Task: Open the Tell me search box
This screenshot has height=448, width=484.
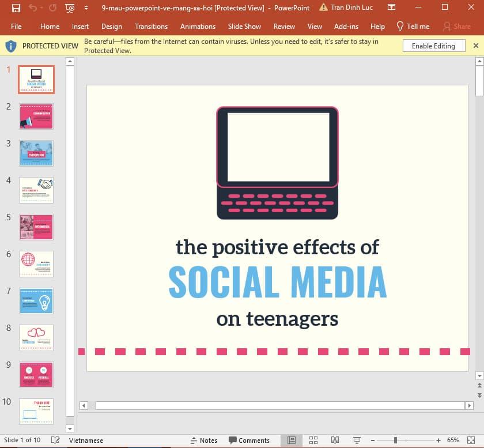Action: [413, 26]
